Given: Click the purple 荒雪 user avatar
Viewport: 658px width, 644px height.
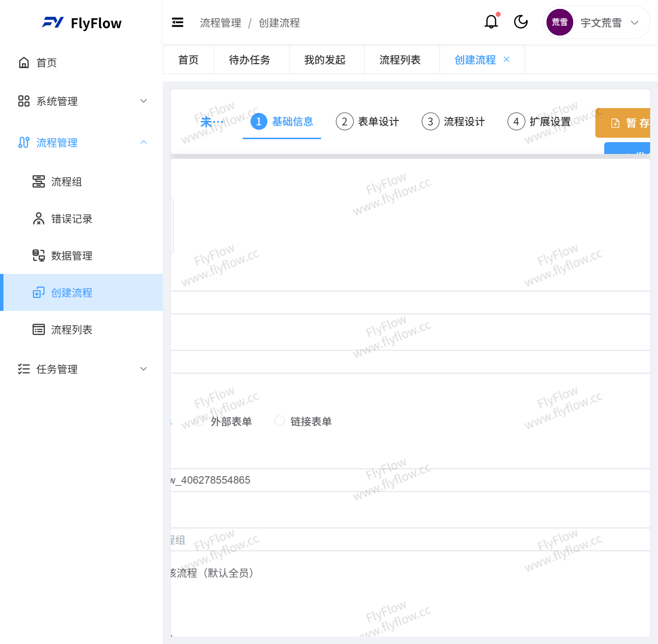Looking at the screenshot, I should (x=560, y=22).
